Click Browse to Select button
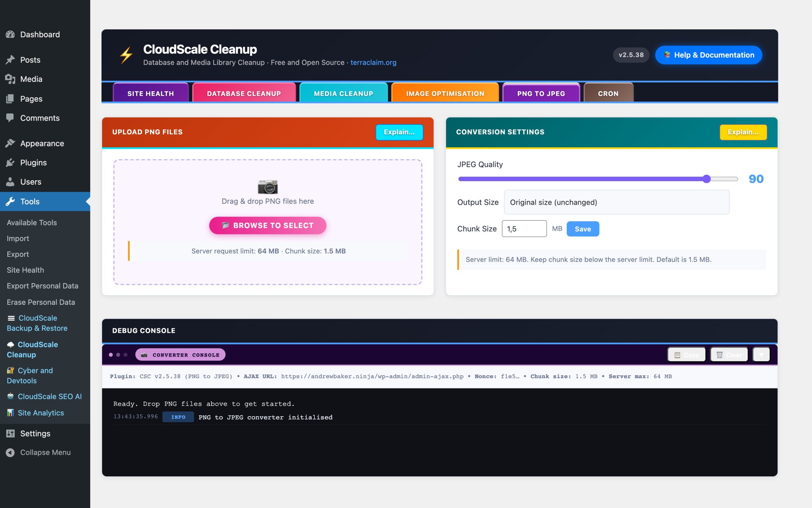812x508 pixels. coord(268,225)
